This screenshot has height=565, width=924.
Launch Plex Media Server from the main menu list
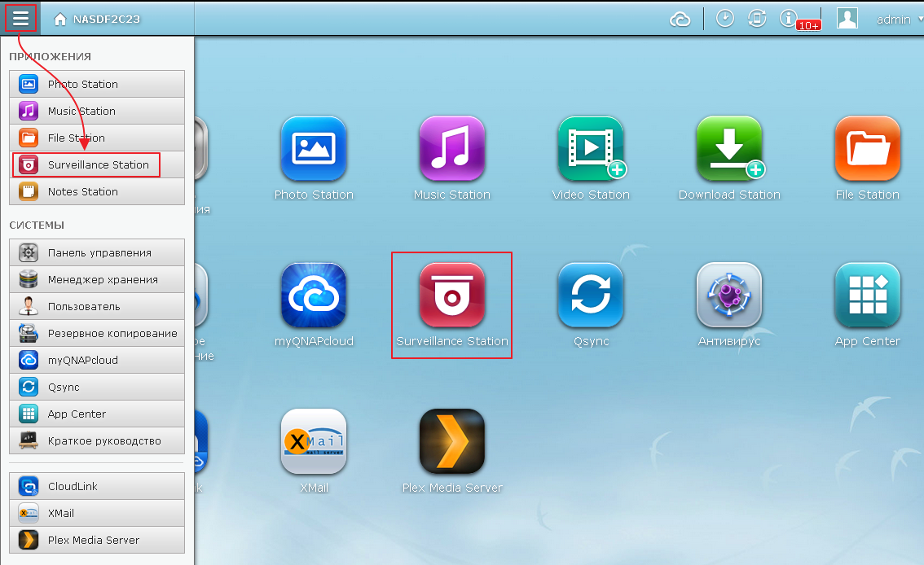[x=97, y=541]
